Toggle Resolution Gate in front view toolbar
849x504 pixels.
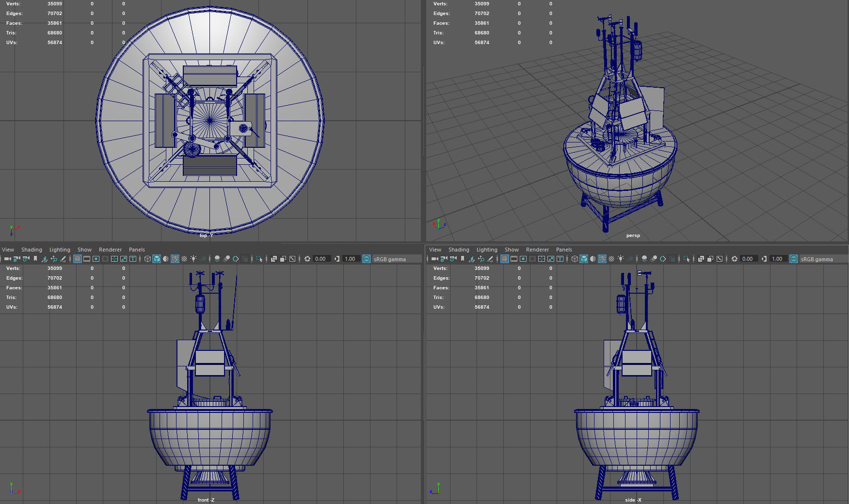coord(96,259)
